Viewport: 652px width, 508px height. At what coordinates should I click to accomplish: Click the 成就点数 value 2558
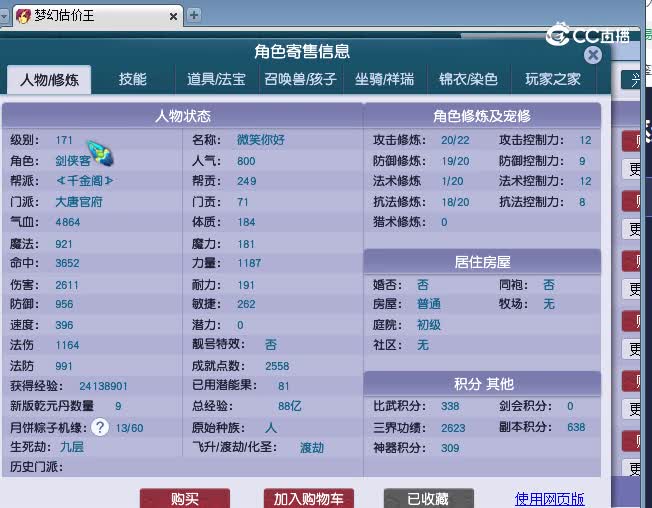pos(277,366)
